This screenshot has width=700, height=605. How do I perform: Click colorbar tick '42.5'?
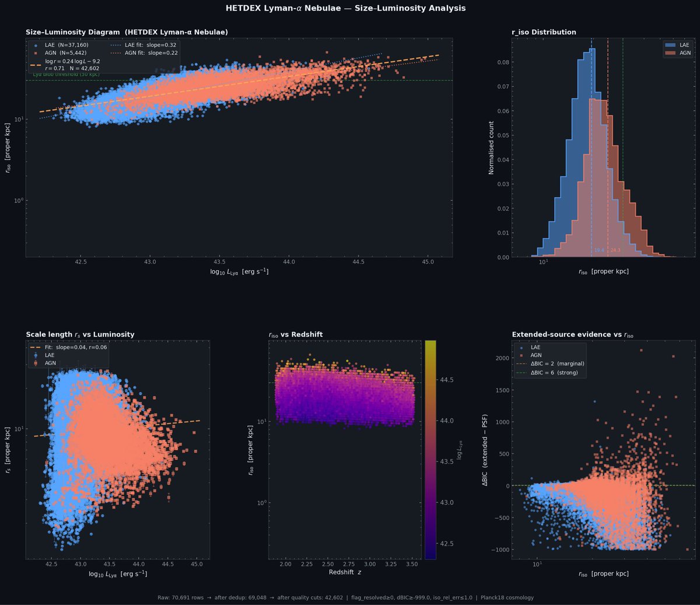click(x=447, y=544)
